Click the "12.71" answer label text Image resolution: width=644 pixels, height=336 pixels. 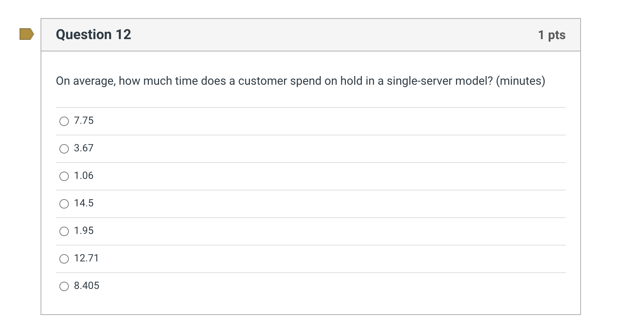86,258
